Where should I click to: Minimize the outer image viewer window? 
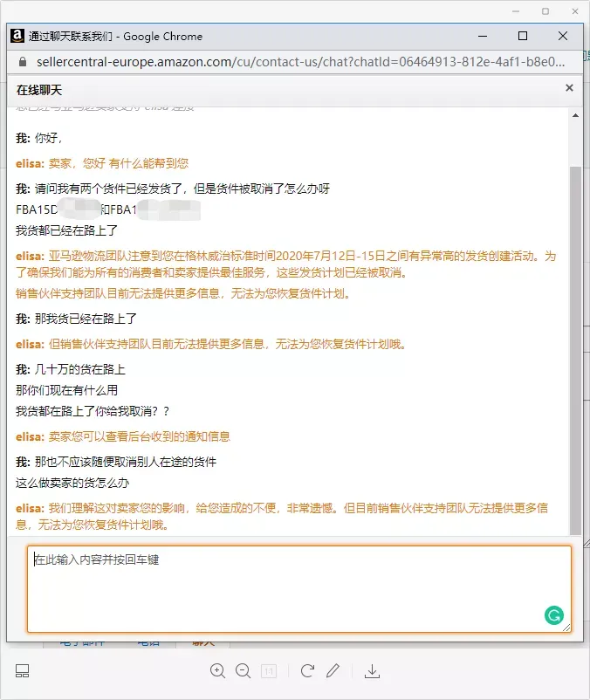tap(516, 11)
